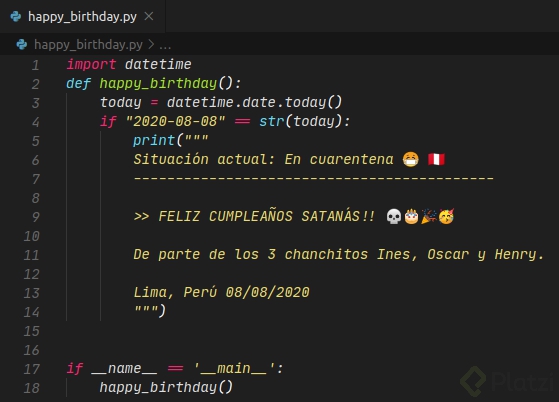Click 'datetime.date.today()' call on line 3

pos(255,103)
